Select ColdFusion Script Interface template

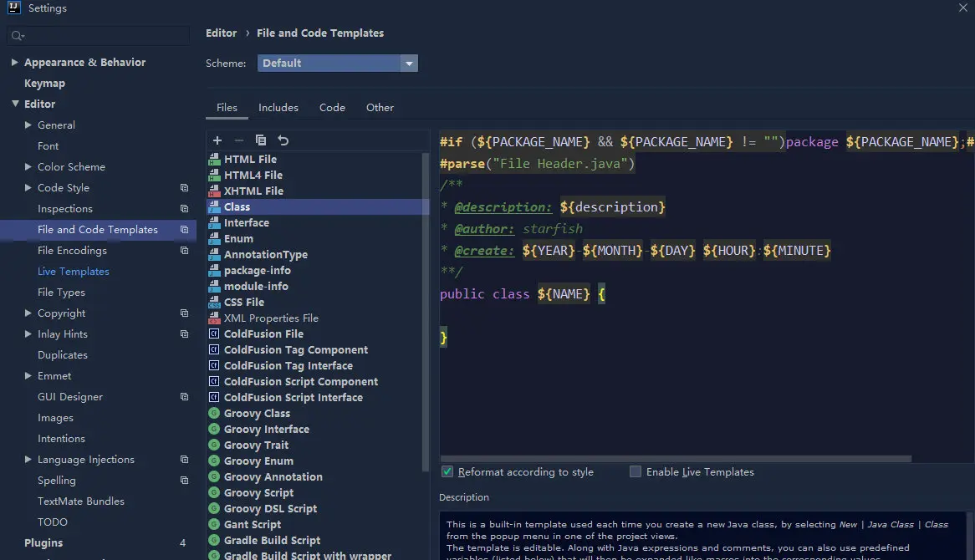(x=294, y=398)
